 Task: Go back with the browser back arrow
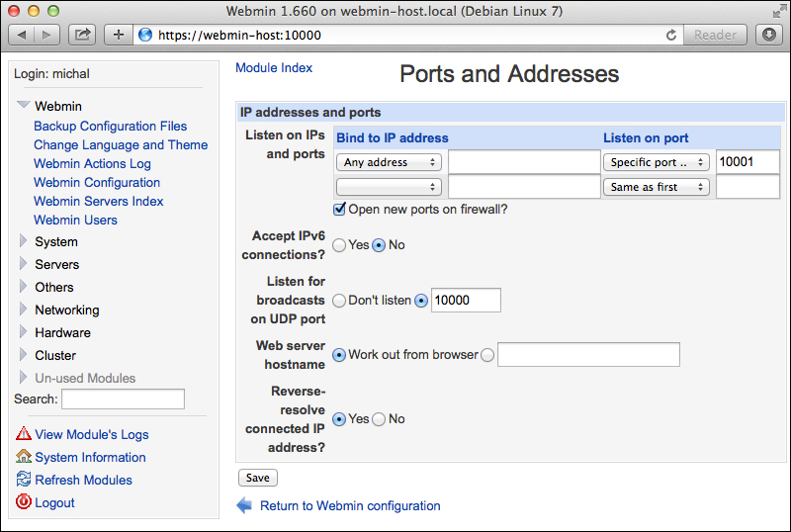tap(22, 35)
